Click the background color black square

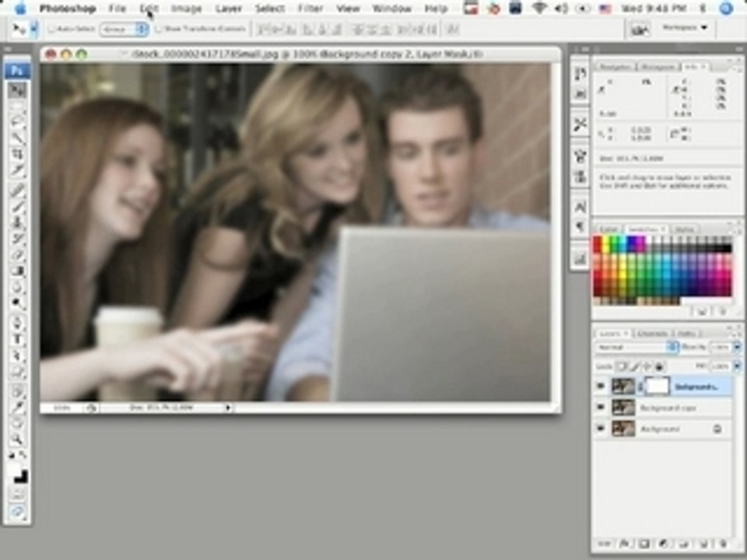pos(21,476)
